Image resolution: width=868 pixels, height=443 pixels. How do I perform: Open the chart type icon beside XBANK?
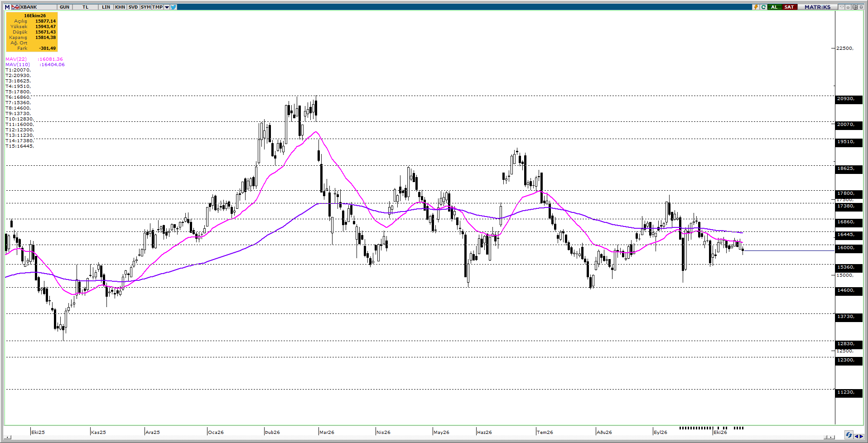pos(16,7)
